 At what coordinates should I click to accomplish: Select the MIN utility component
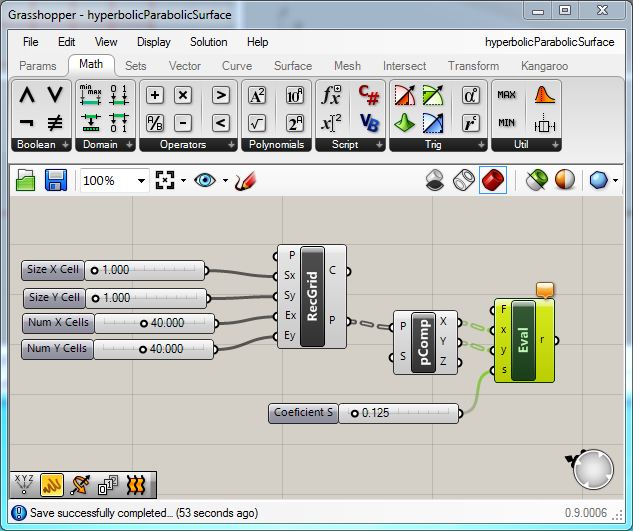pos(507,122)
